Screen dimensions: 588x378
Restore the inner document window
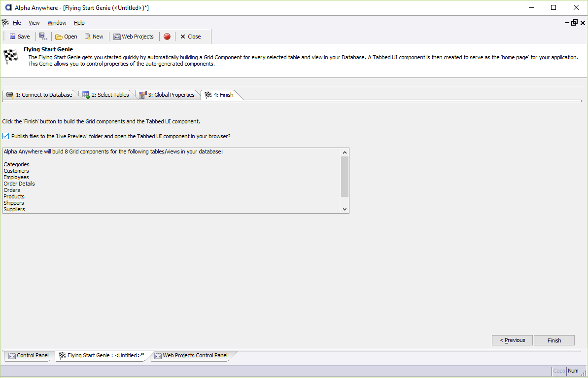[575, 23]
